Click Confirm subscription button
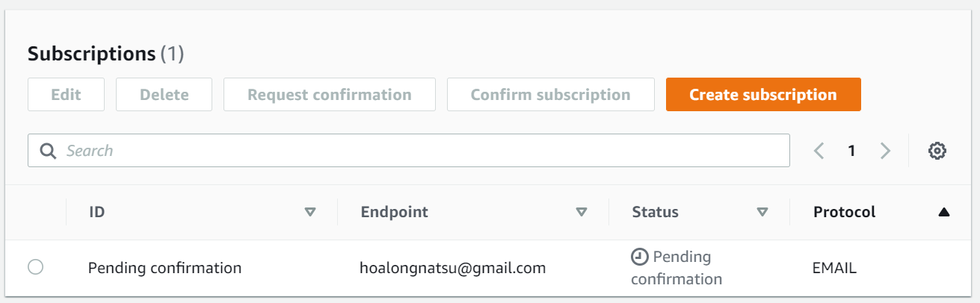 [550, 95]
